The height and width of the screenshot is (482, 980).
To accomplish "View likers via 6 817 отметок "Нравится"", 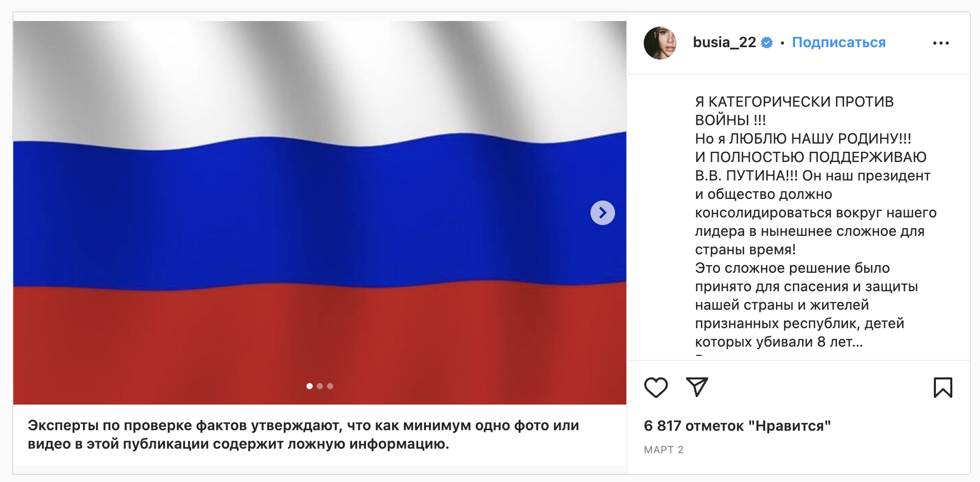I will [737, 426].
